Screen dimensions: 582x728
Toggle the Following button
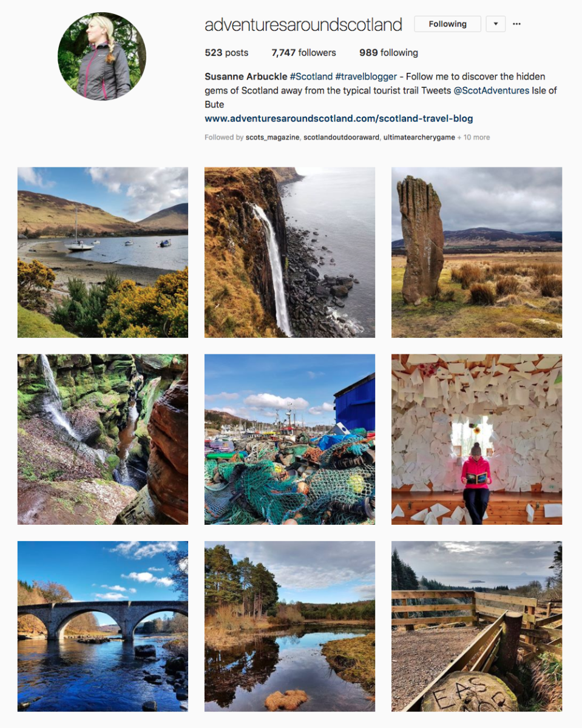(447, 24)
